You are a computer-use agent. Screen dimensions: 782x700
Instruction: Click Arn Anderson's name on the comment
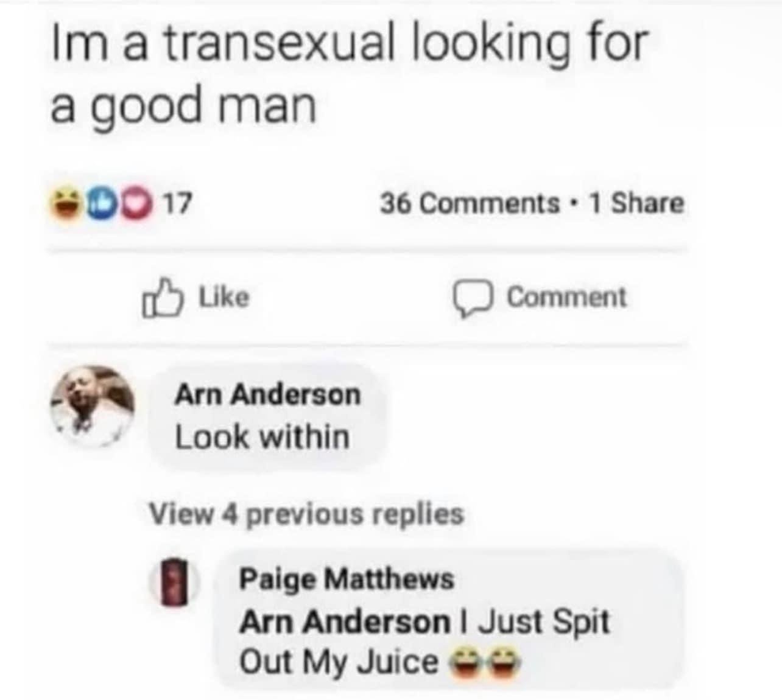coord(267,394)
